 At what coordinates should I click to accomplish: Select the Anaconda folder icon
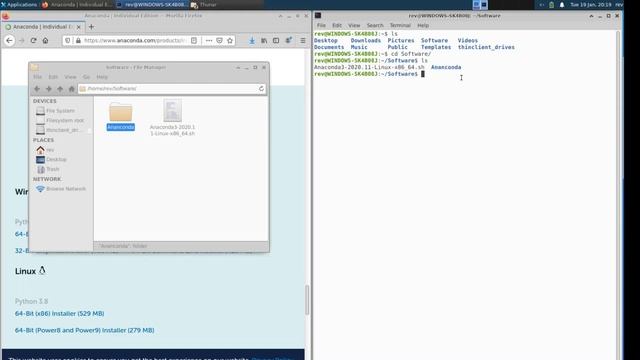(x=120, y=112)
